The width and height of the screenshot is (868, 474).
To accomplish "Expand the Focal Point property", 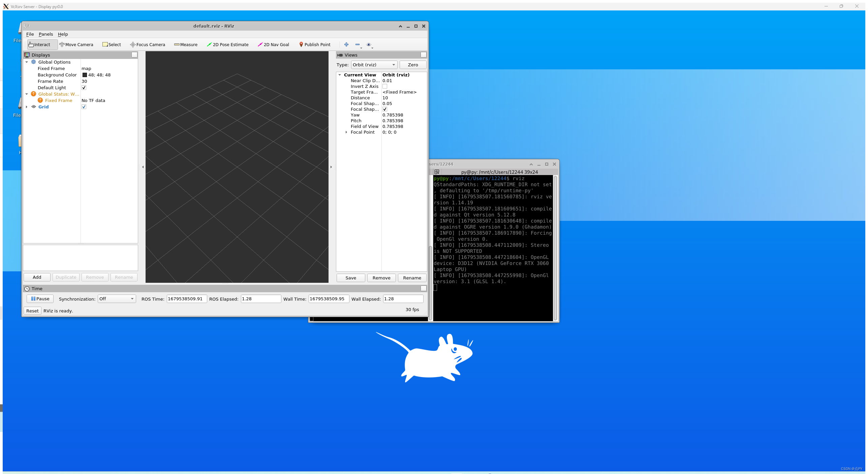I will [x=346, y=132].
